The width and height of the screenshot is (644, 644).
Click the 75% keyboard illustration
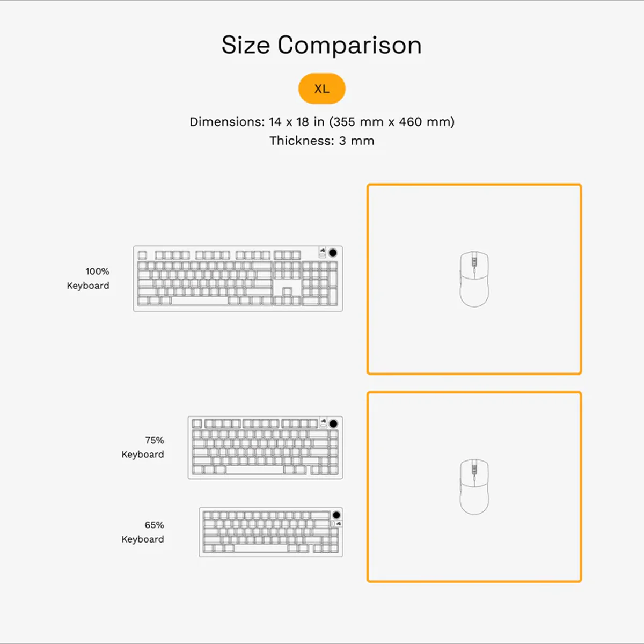(x=265, y=448)
